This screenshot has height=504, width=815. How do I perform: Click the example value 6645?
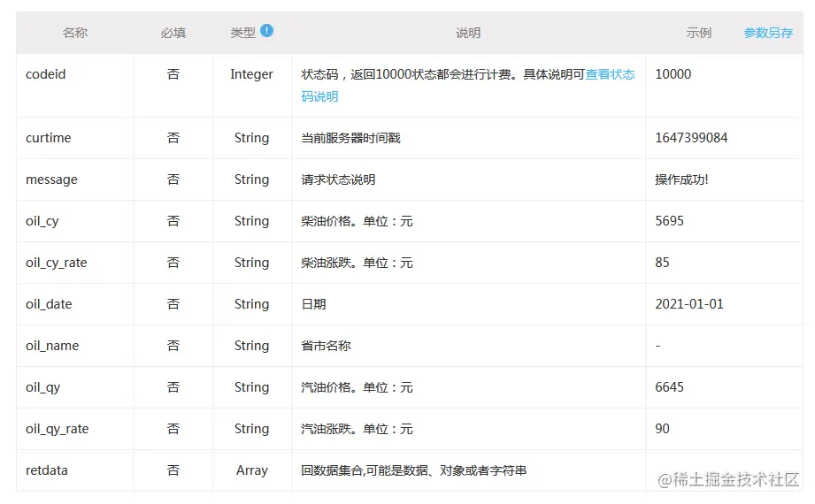[670, 387]
